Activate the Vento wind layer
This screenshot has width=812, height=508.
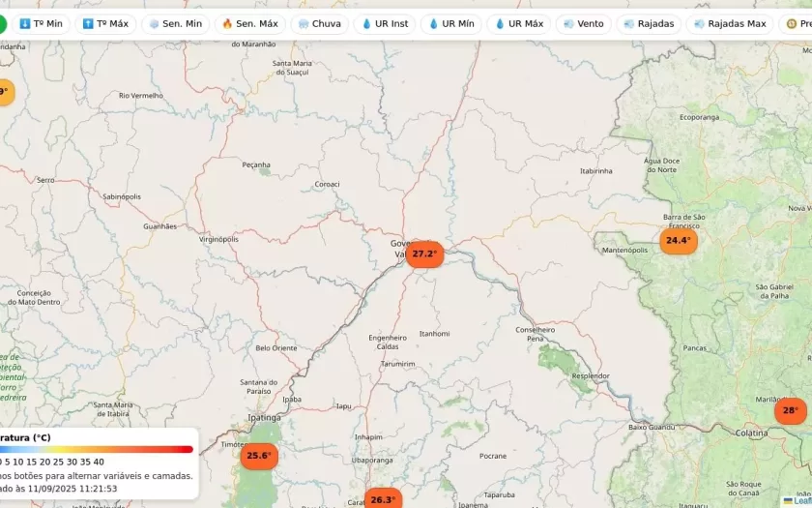coord(583,23)
